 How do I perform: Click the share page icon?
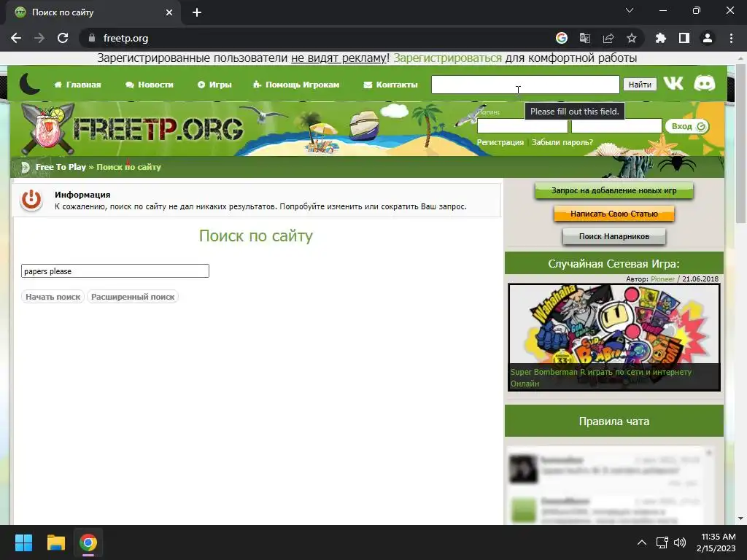click(608, 38)
